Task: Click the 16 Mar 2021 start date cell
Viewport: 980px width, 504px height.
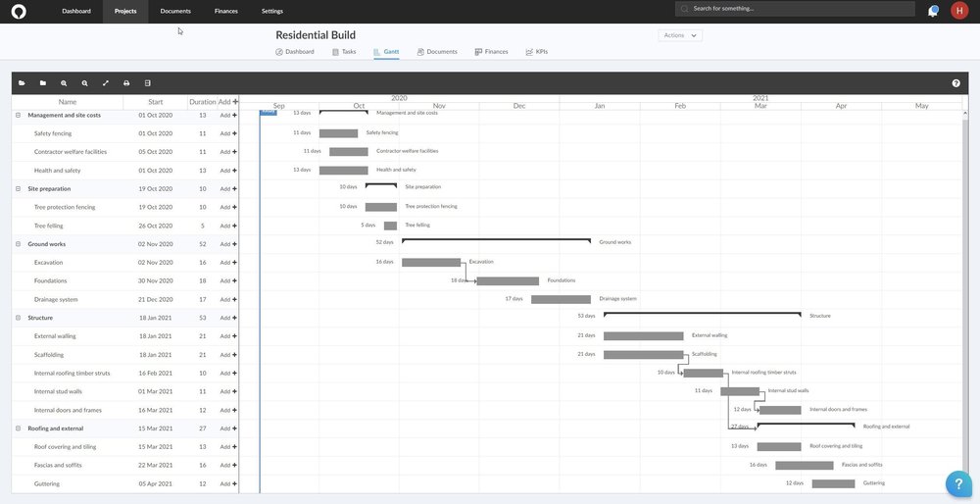Action: pyautogui.click(x=156, y=410)
